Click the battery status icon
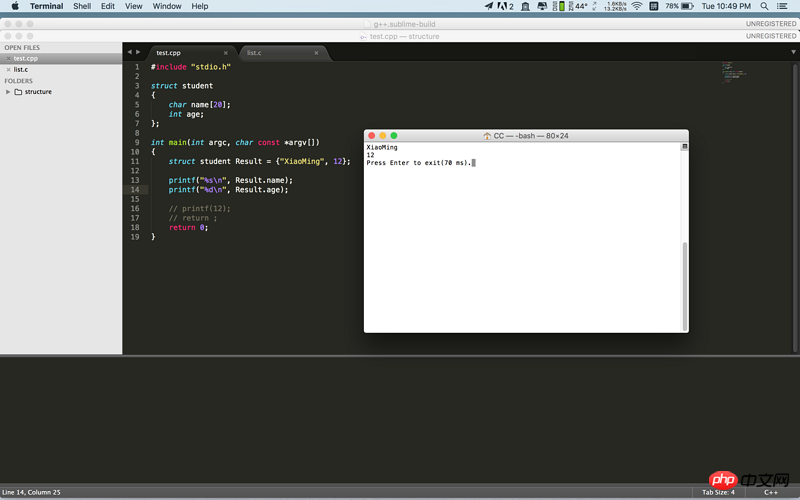Image resolution: width=800 pixels, height=500 pixels. click(x=680, y=6)
